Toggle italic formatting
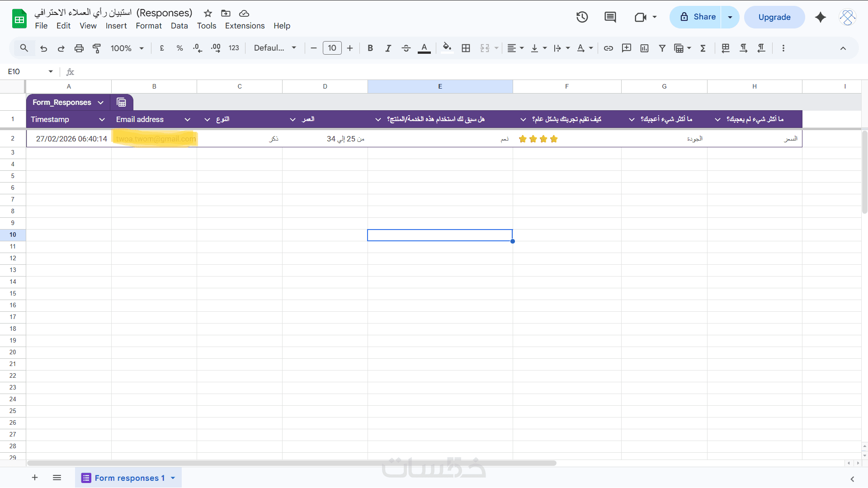868x488 pixels. click(388, 48)
